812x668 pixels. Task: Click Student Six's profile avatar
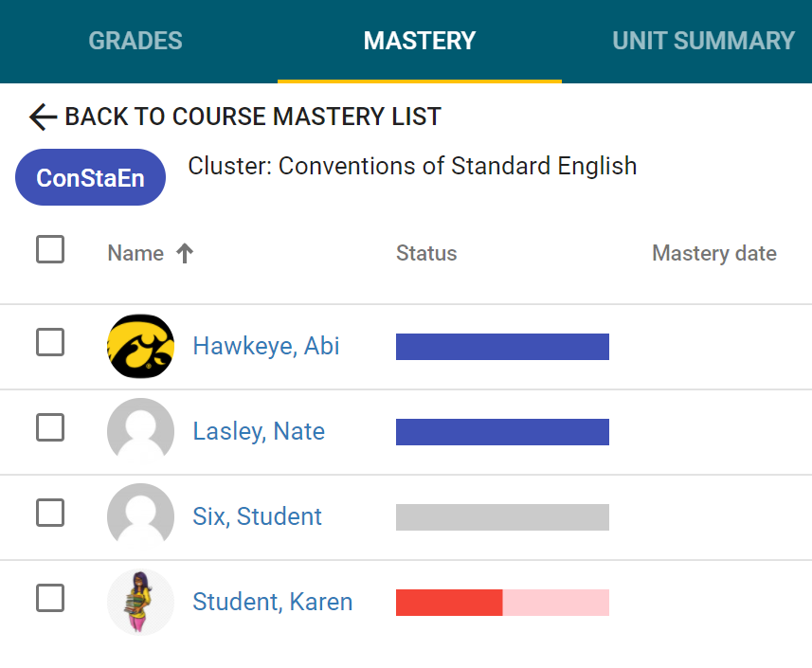pyautogui.click(x=140, y=516)
